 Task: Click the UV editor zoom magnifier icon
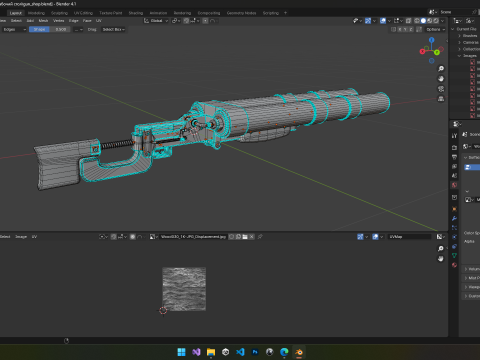coord(441,249)
